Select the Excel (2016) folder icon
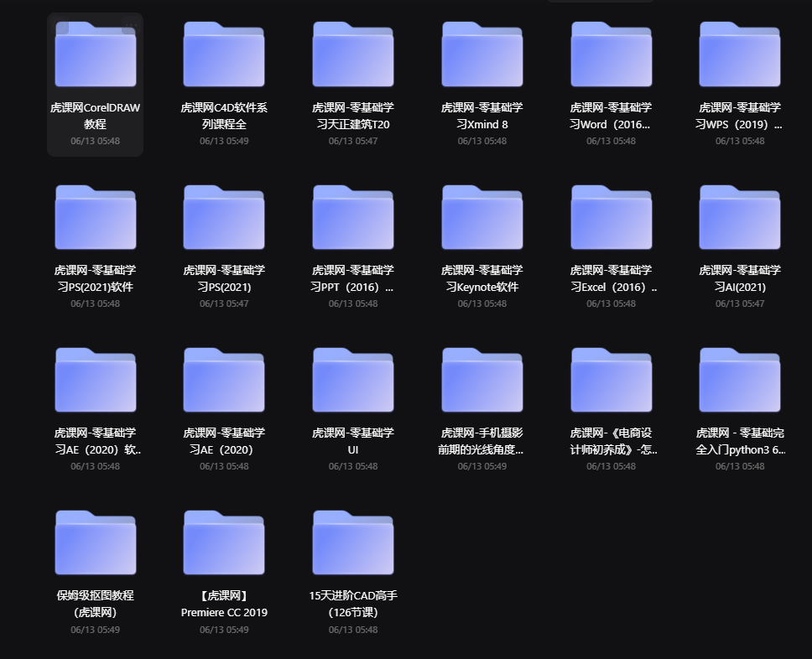This screenshot has width=812, height=659. tap(611, 217)
